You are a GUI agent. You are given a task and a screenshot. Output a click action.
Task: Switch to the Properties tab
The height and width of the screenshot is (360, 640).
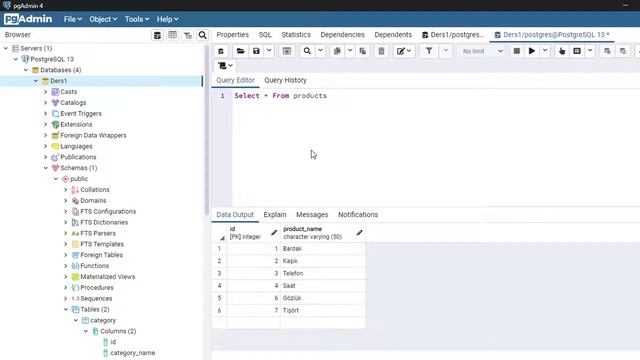click(x=233, y=35)
